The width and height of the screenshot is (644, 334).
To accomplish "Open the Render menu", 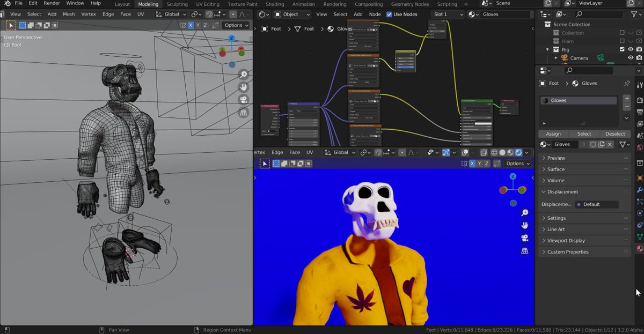I will pos(52,3).
